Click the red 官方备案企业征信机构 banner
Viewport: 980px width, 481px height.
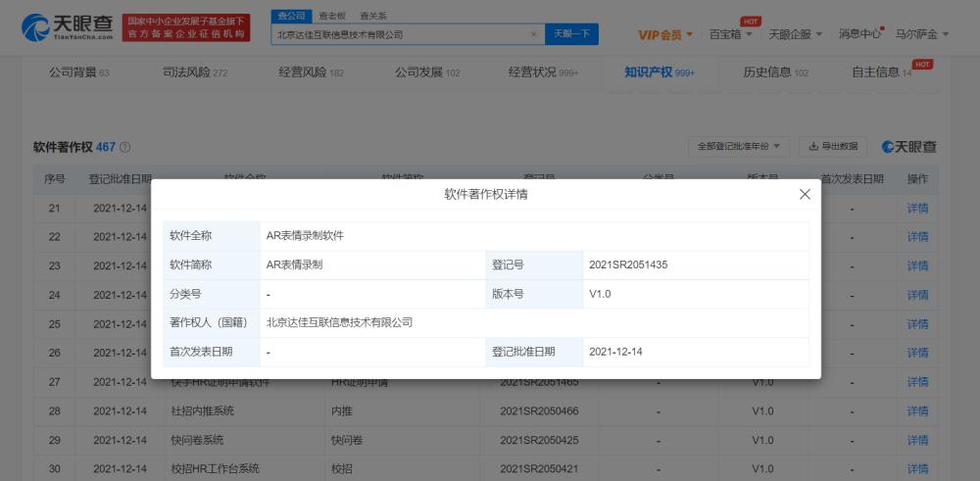coord(186,27)
